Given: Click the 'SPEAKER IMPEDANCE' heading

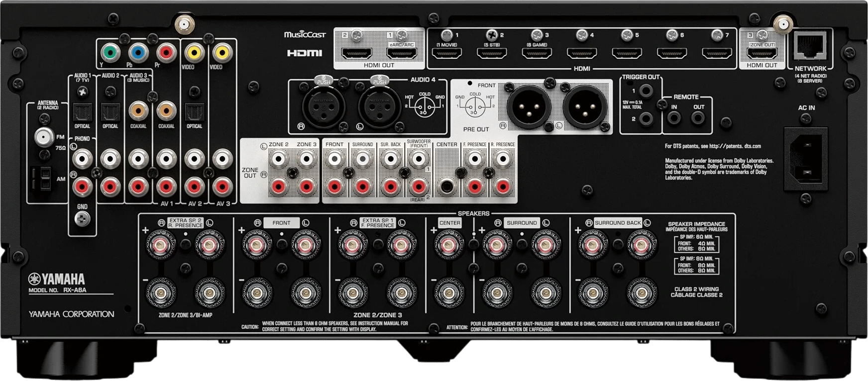Looking at the screenshot, I should coord(696,224).
